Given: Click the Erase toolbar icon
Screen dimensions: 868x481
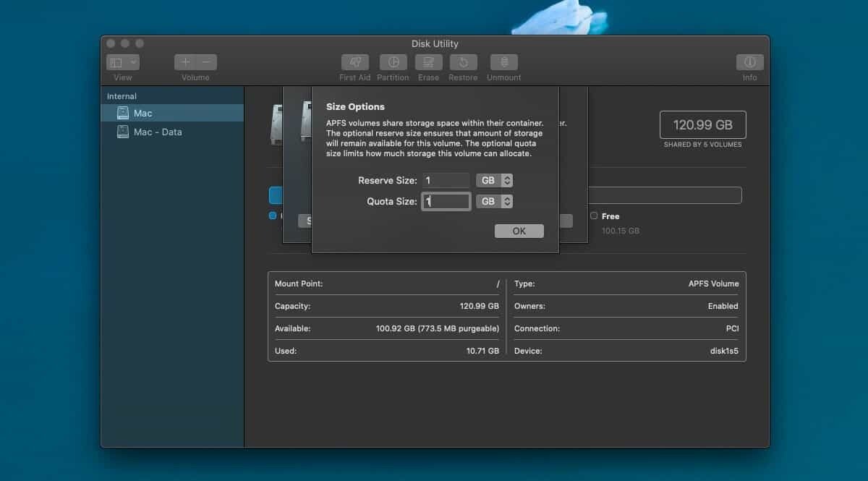Looking at the screenshot, I should pyautogui.click(x=428, y=63).
